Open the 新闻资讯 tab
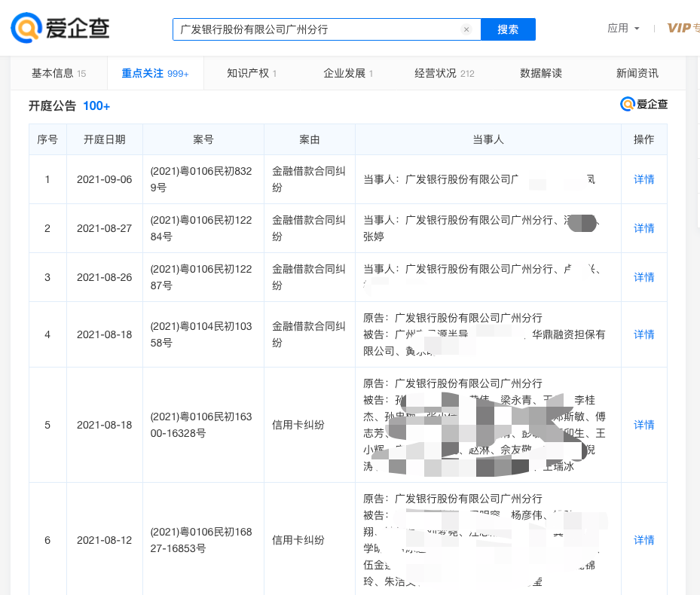Image resolution: width=700 pixels, height=595 pixels. (x=637, y=73)
